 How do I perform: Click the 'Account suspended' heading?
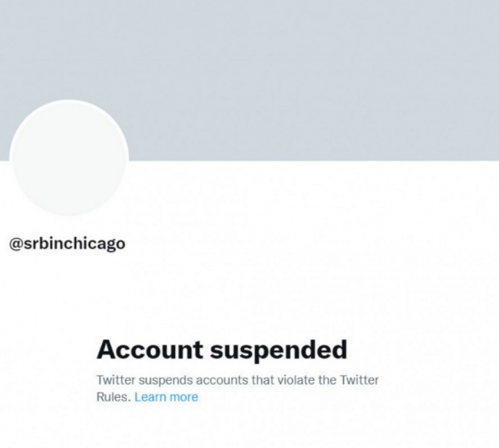click(x=222, y=351)
